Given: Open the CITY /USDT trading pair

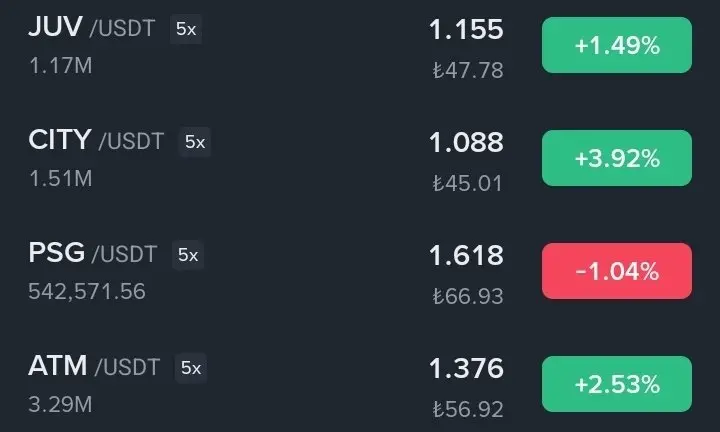Looking at the screenshot, I should [360, 158].
